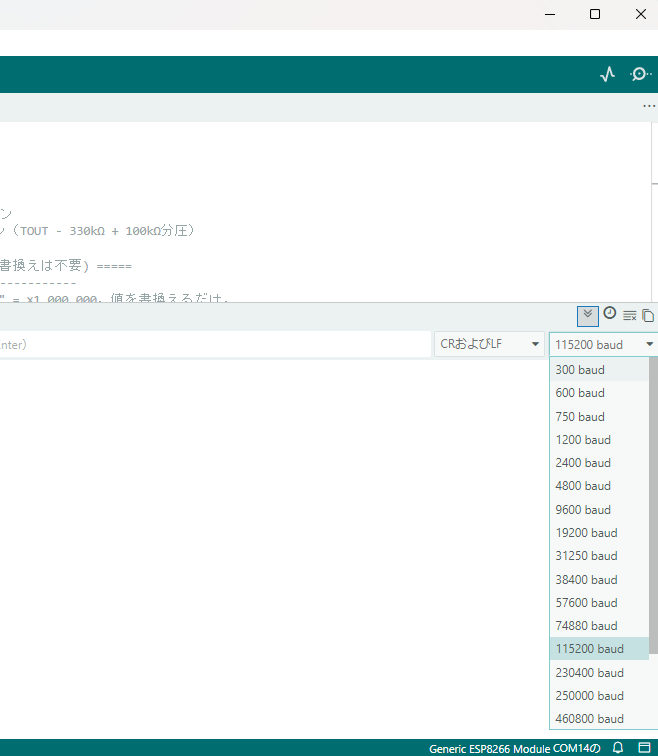Click Generic ESP8266 Module COM14 board status
Image resolution: width=658 pixels, height=756 pixels.
(x=515, y=748)
